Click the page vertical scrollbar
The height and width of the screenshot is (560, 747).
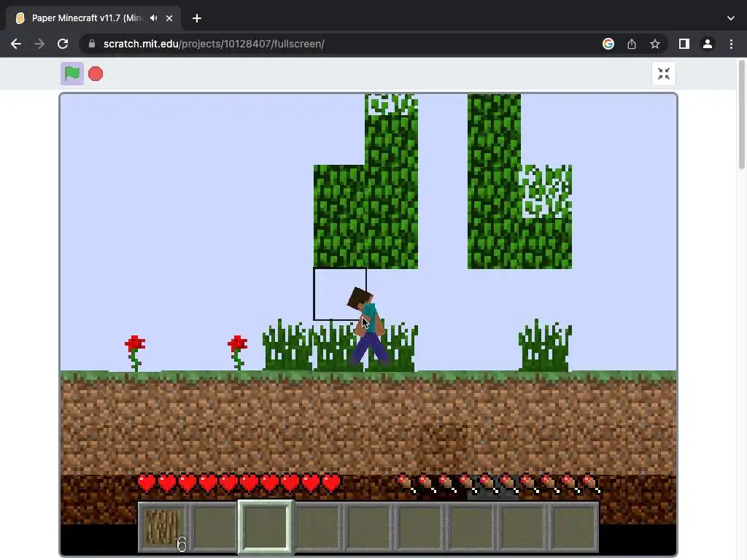(x=742, y=114)
